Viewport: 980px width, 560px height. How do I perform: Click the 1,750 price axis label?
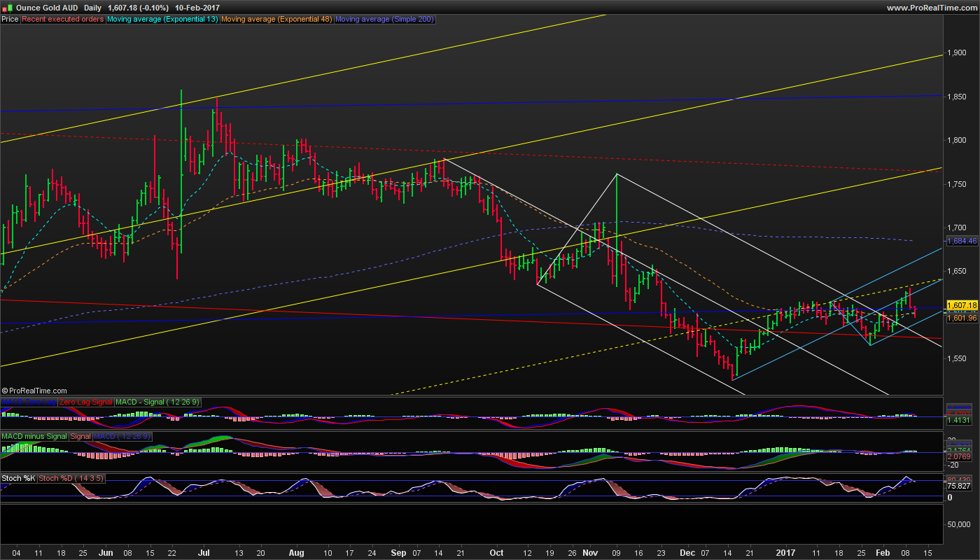pyautogui.click(x=958, y=184)
